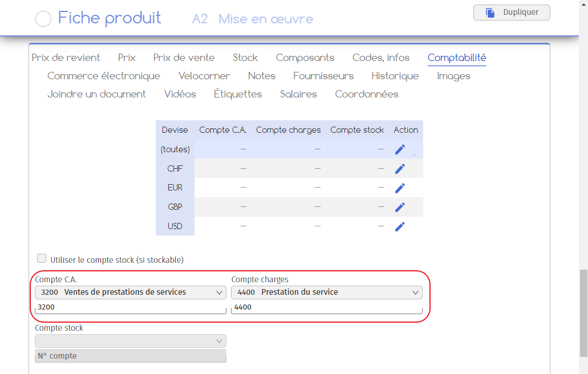Focus the Compte charges number field
The height and width of the screenshot is (374, 588).
[327, 307]
